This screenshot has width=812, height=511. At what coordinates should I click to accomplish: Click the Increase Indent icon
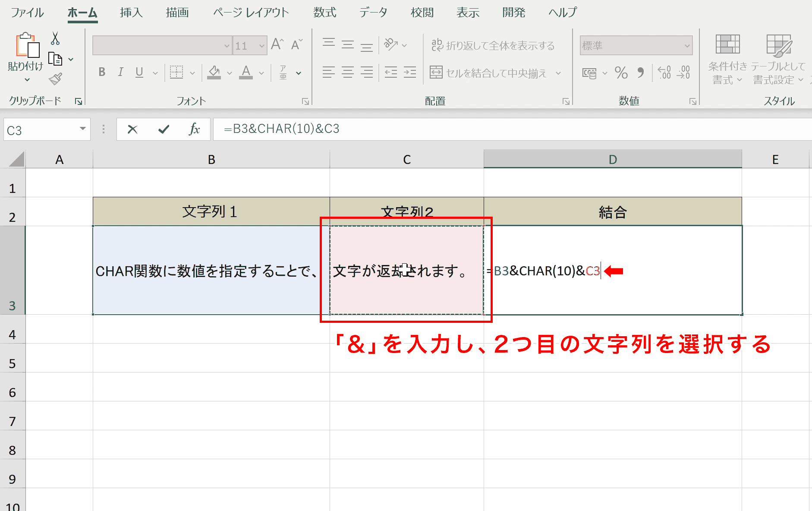(x=410, y=72)
